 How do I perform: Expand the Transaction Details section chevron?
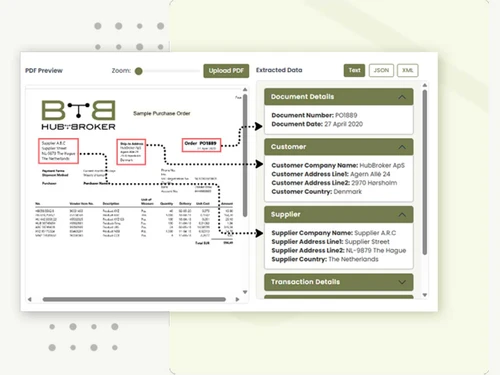(x=402, y=282)
